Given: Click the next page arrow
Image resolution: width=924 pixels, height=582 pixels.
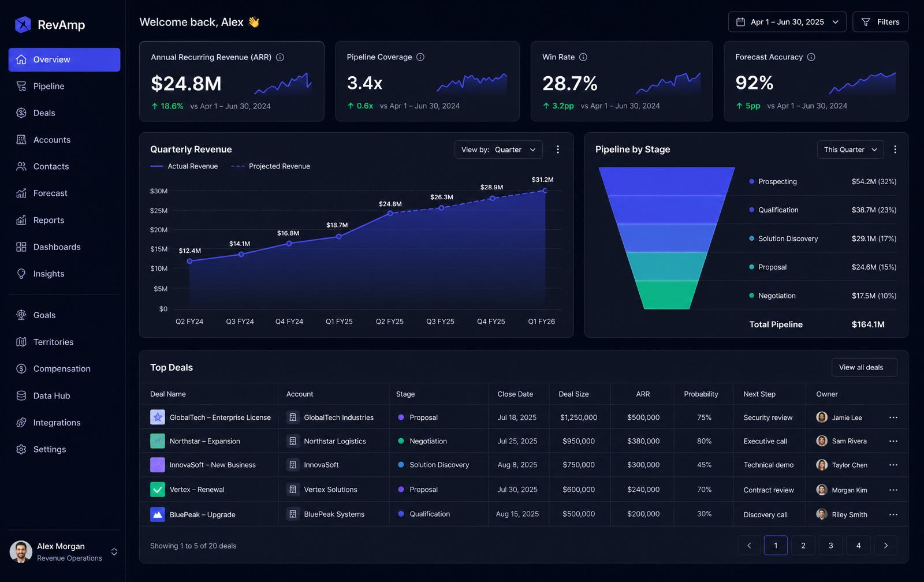Looking at the screenshot, I should point(886,546).
